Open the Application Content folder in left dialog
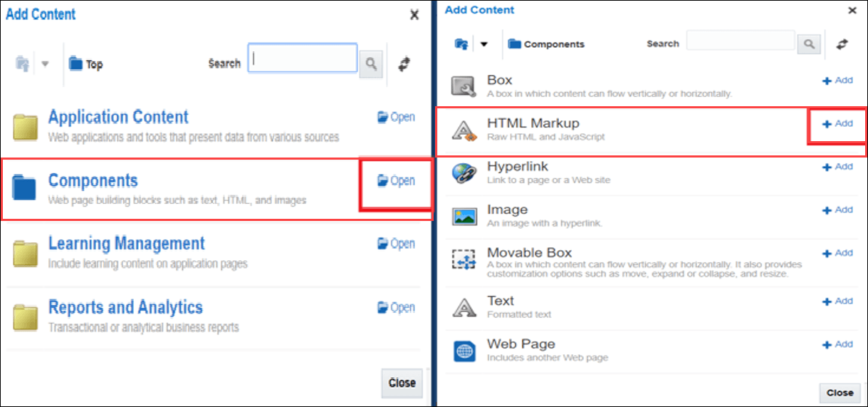 [396, 118]
